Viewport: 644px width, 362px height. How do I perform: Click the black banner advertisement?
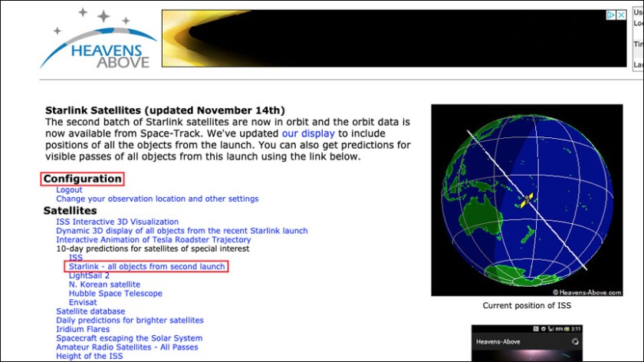[x=383, y=38]
